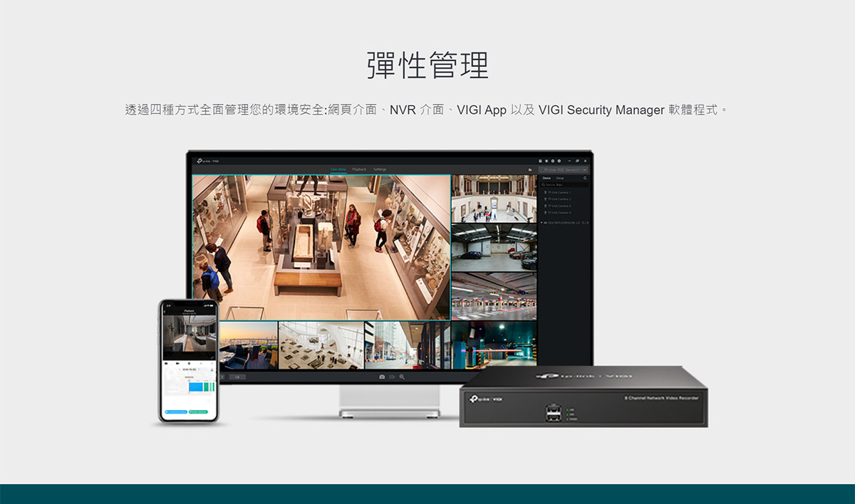Select the Device tab in side panel
Screen dimensions: 855x504
pos(546,178)
